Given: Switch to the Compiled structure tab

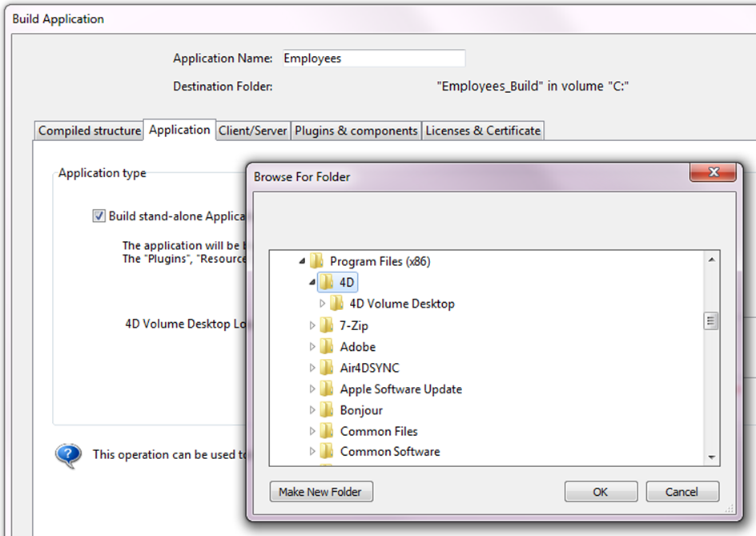Looking at the screenshot, I should pos(89,131).
